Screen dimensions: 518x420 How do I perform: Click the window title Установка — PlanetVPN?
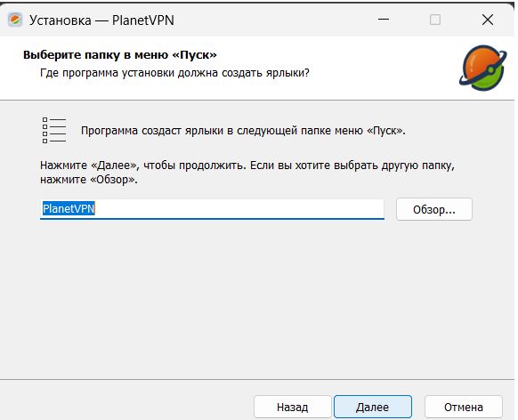coord(101,20)
